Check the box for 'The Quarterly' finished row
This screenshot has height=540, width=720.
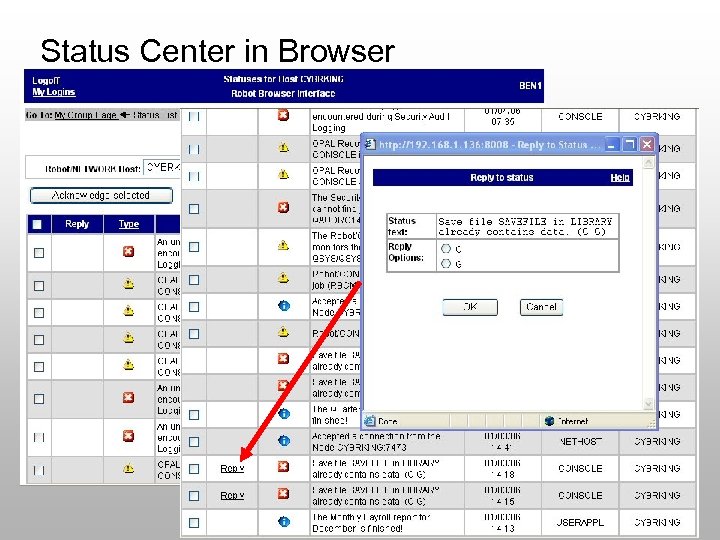(x=194, y=415)
